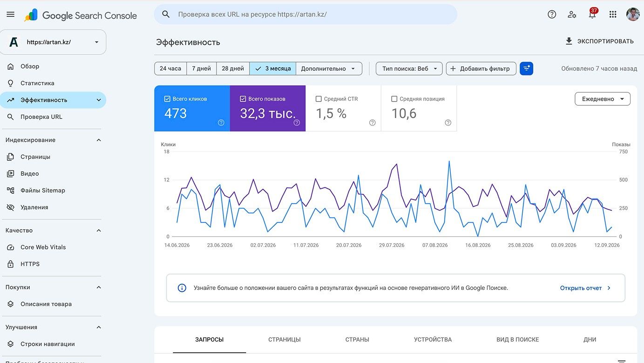
Task: Click the Строки навигации layers icon
Action: pos(11,344)
